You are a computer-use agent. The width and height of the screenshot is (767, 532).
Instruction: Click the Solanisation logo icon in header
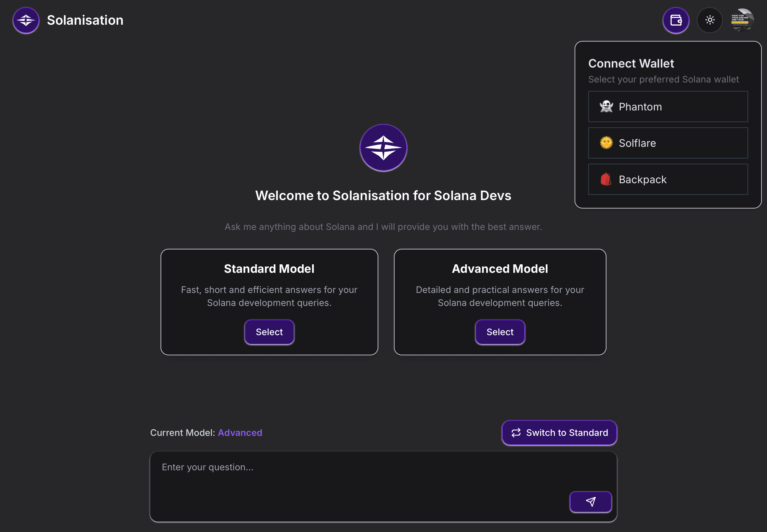click(x=26, y=20)
